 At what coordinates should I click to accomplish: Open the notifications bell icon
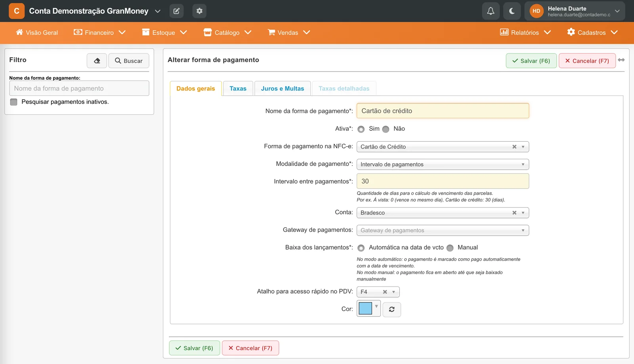pos(491,11)
